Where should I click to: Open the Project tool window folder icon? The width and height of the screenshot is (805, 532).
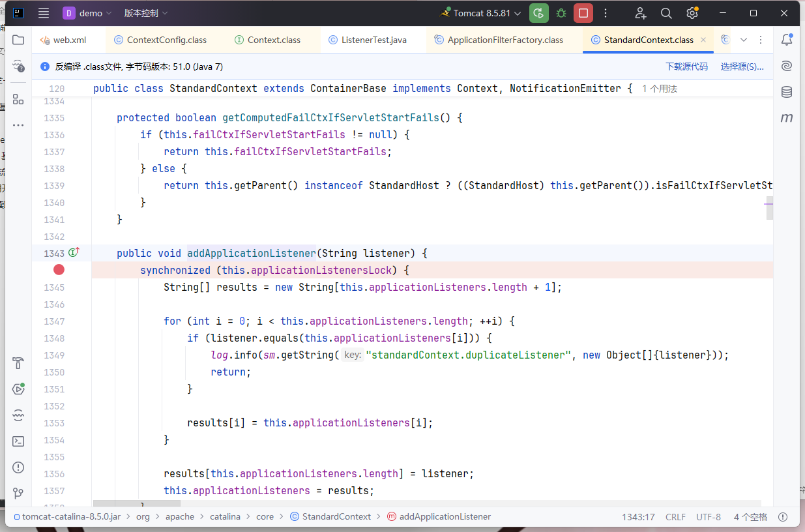(18, 40)
